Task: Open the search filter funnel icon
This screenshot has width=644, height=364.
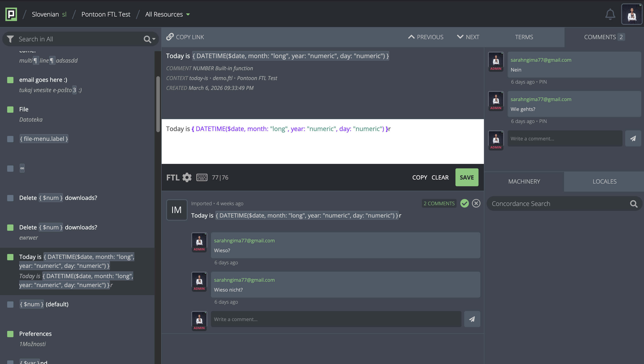Action: [10, 39]
